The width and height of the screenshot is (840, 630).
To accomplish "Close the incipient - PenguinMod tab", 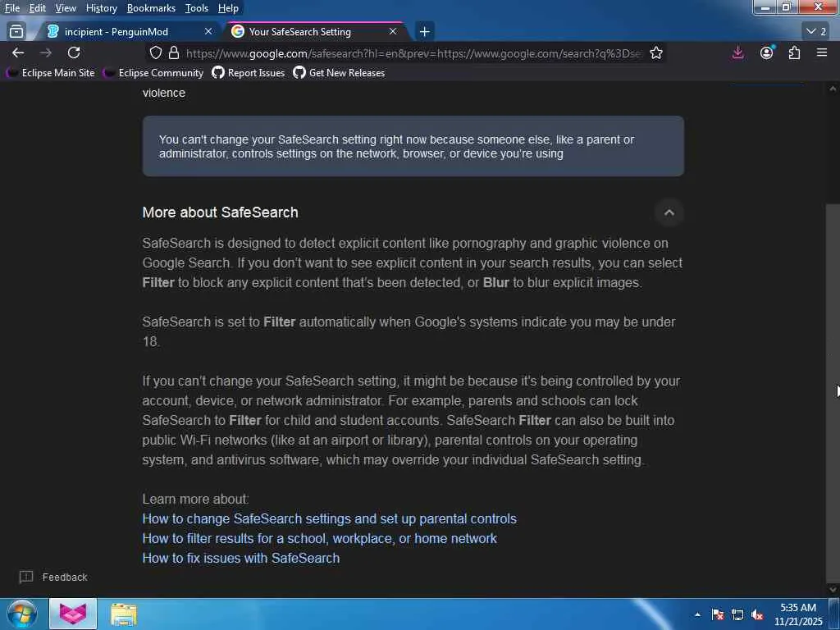I will click(208, 32).
